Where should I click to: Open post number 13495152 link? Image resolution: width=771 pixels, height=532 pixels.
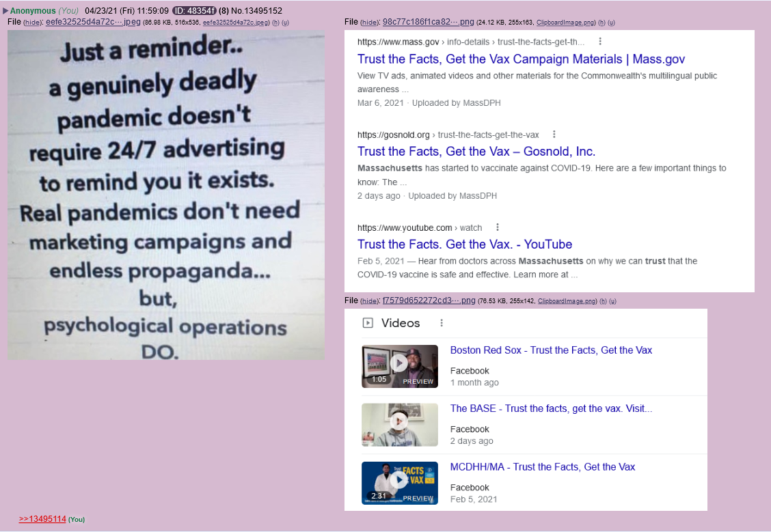[x=256, y=11]
